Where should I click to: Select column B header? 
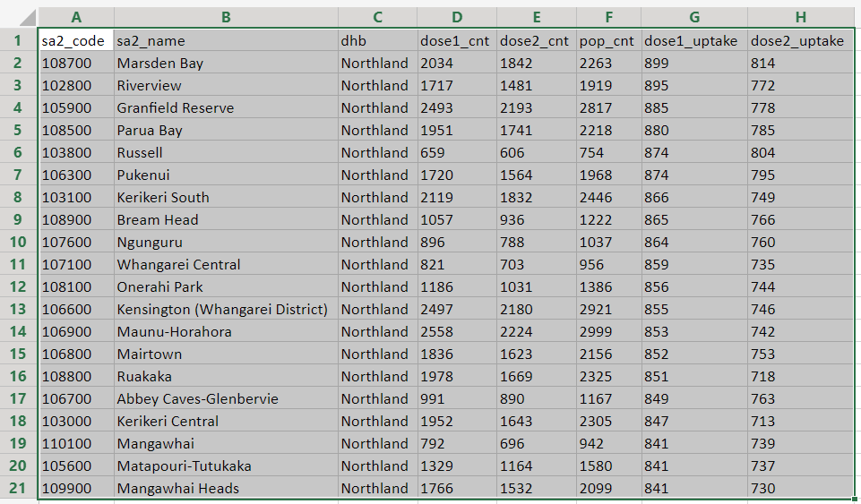pyautogui.click(x=226, y=17)
